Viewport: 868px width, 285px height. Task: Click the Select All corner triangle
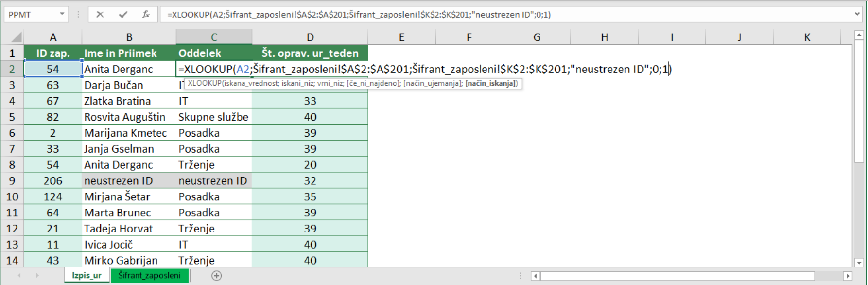16,37
